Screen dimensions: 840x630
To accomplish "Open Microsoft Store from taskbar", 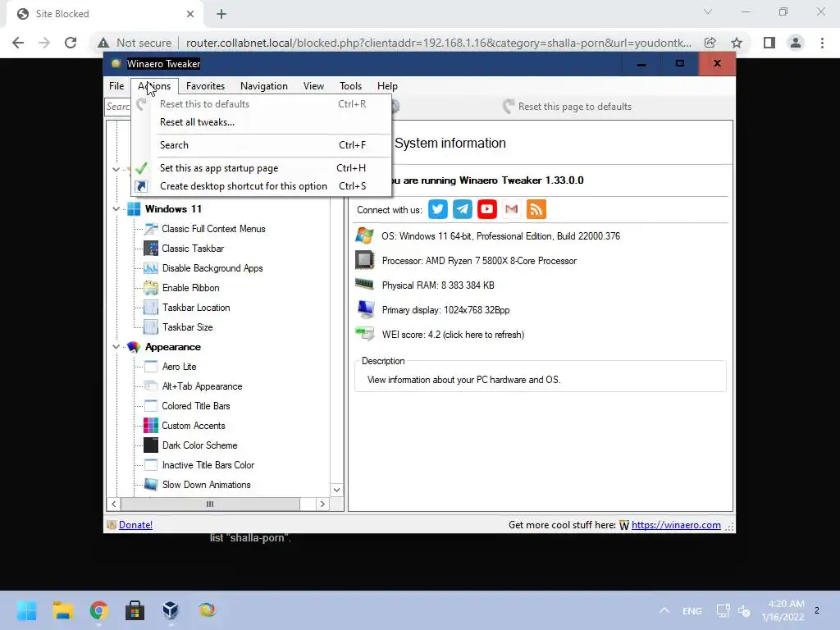I will click(135, 610).
